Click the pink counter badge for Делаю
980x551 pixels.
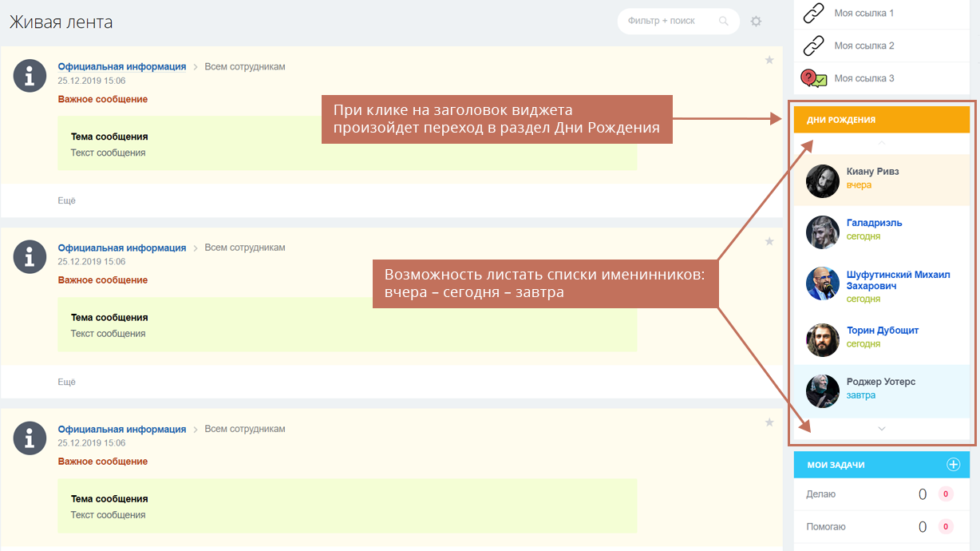tap(946, 494)
